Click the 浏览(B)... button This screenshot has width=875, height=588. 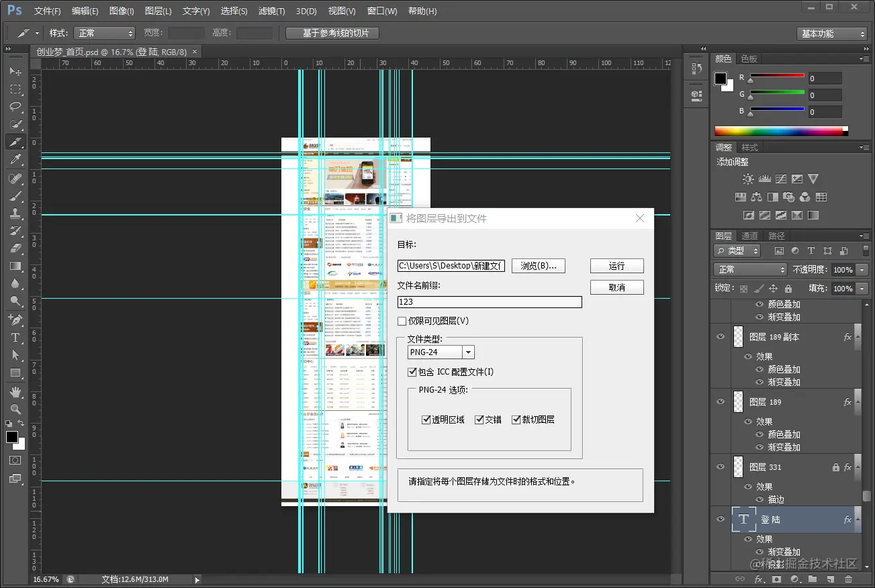539,266
